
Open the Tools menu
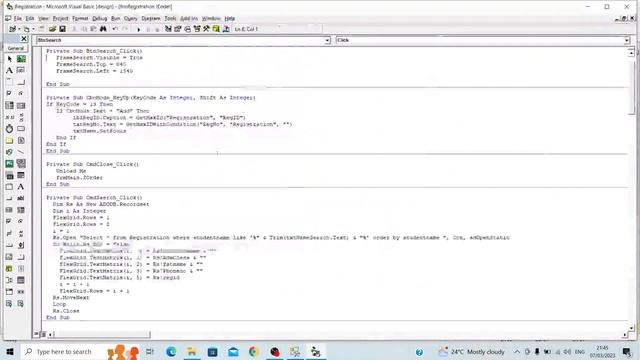click(x=170, y=18)
